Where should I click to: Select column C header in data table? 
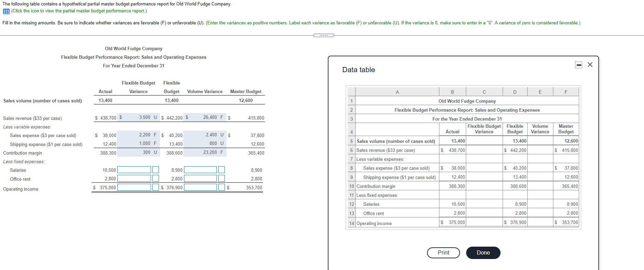tap(484, 92)
